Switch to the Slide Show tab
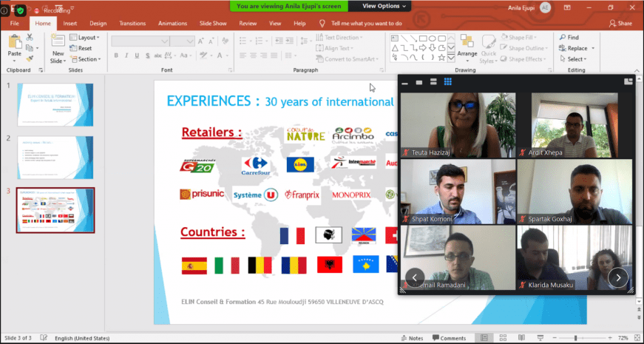This screenshot has height=344, width=644. click(x=213, y=24)
